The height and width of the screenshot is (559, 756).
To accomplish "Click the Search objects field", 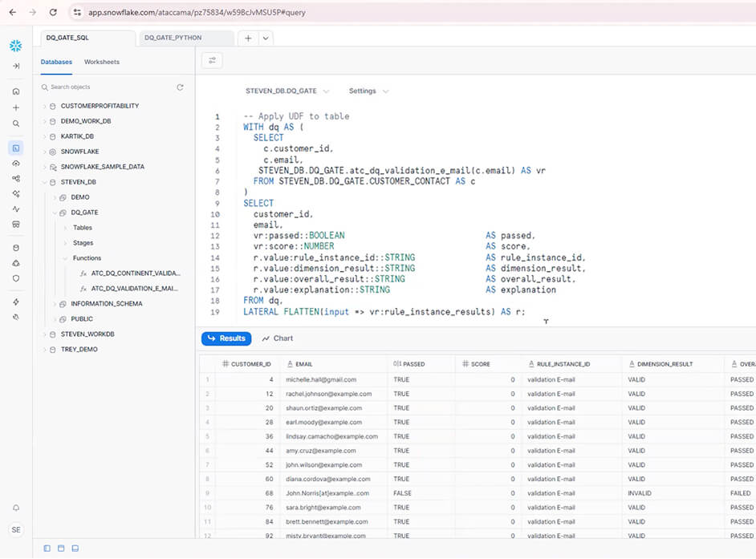I will coord(104,87).
